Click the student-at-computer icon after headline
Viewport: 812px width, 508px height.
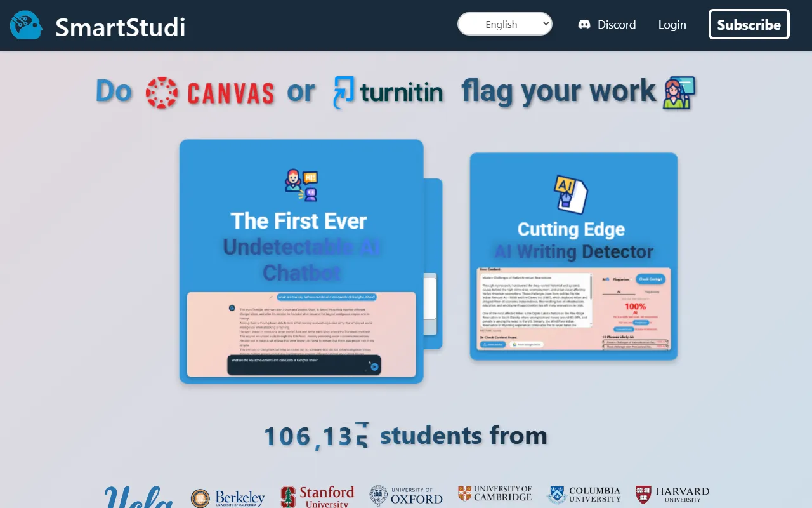[679, 93]
